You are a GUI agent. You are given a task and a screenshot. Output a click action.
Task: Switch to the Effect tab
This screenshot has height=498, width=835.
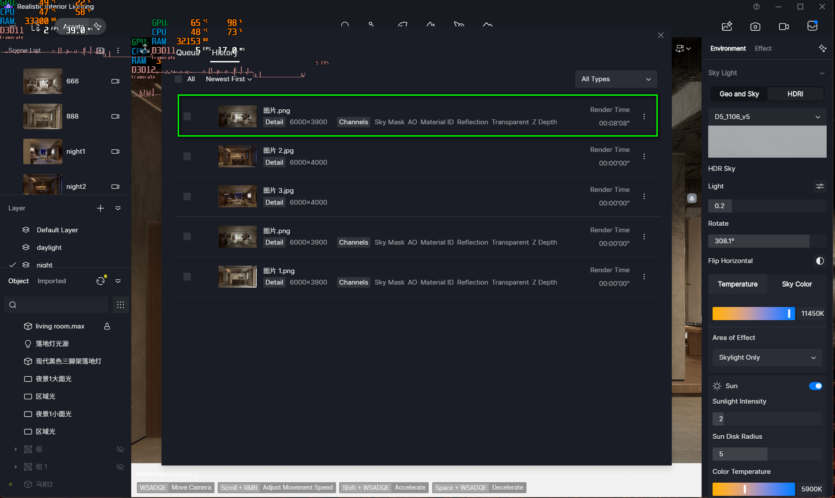(x=763, y=48)
